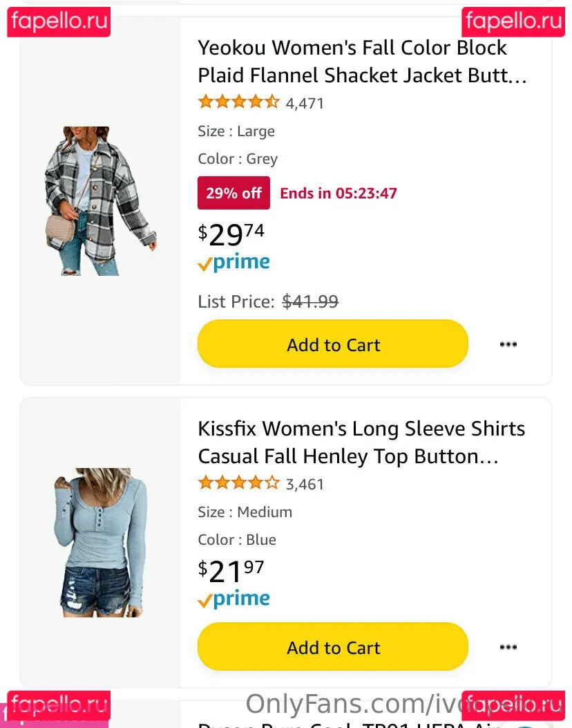Viewport: 572px width, 728px height.
Task: Click the star rating of Kissfix shirt
Action: (x=238, y=483)
